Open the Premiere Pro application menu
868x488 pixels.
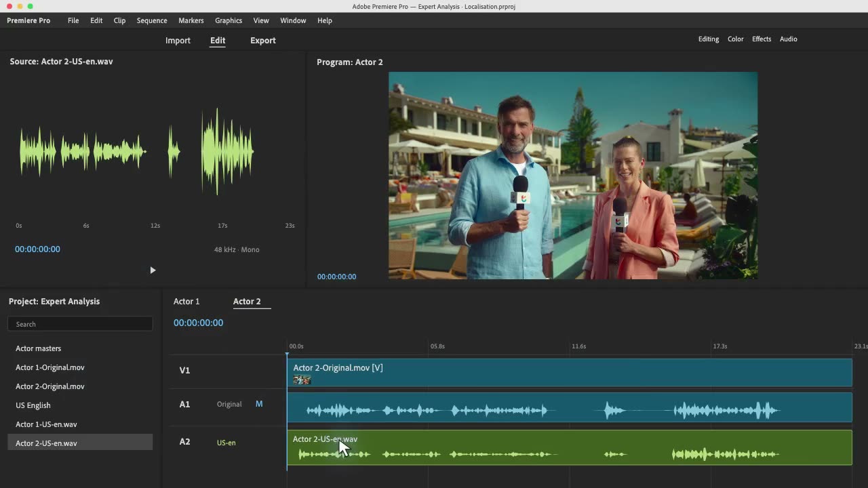tap(28, 20)
